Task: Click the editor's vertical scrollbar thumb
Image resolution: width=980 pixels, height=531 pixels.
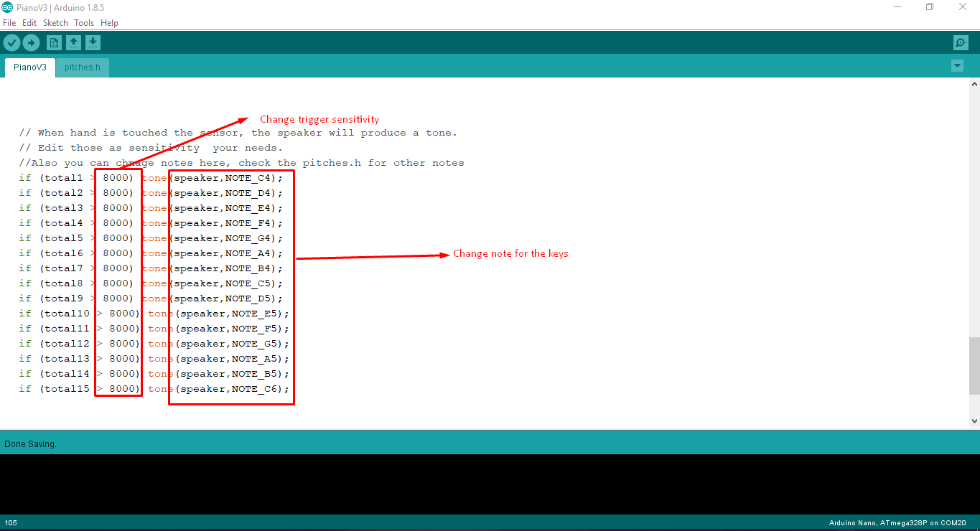Action: click(974, 366)
